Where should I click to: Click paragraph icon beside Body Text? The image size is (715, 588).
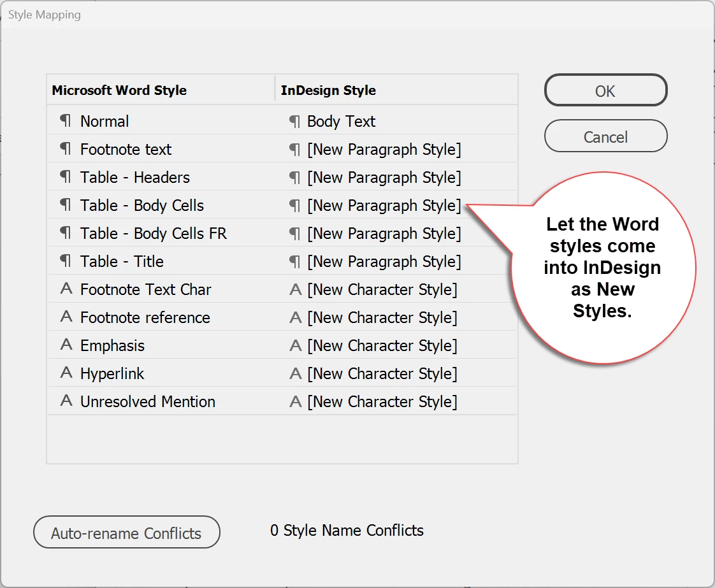[x=295, y=122]
